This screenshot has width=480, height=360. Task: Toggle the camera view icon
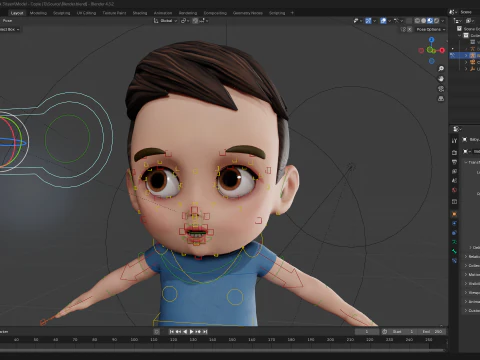(441, 89)
